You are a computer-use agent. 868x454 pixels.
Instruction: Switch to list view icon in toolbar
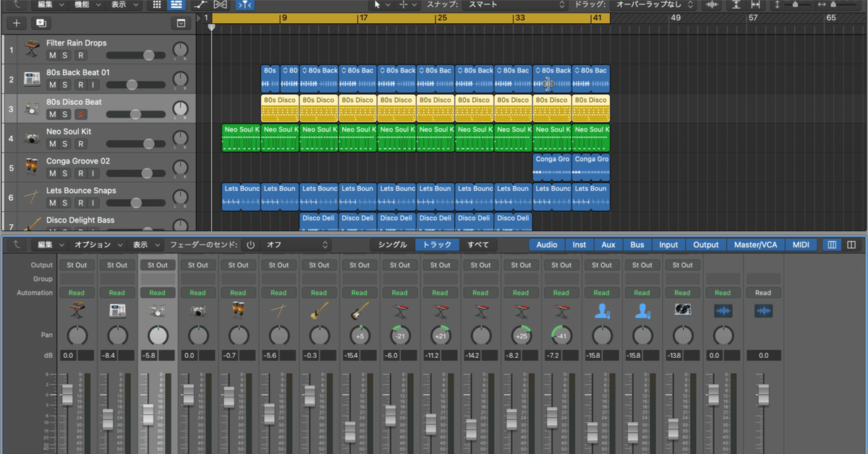point(176,5)
